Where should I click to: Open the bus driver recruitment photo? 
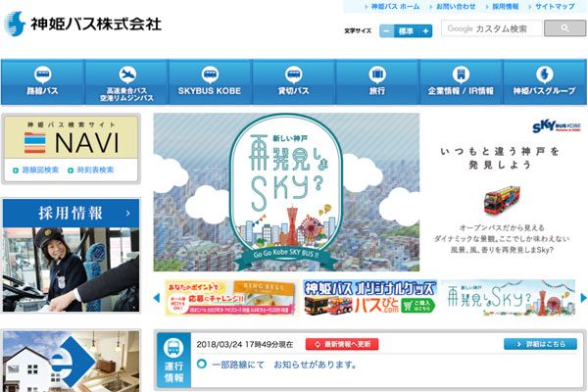(x=72, y=269)
